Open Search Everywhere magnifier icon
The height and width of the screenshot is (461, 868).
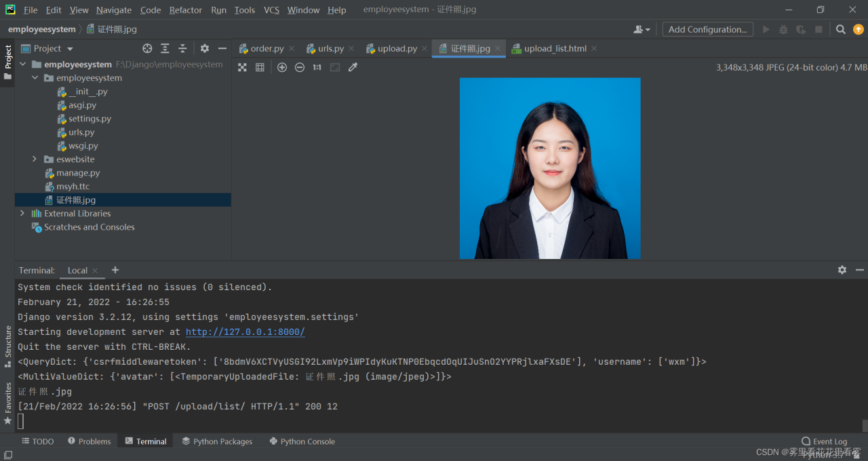pos(841,29)
